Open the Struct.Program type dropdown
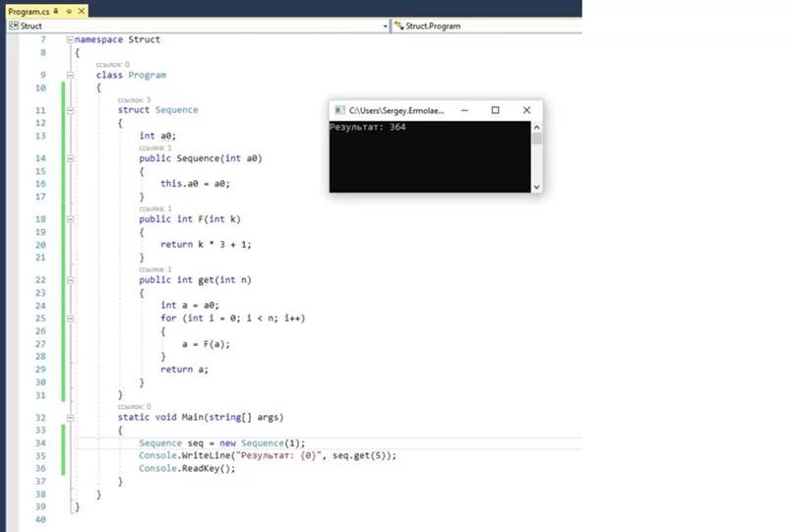 487,27
